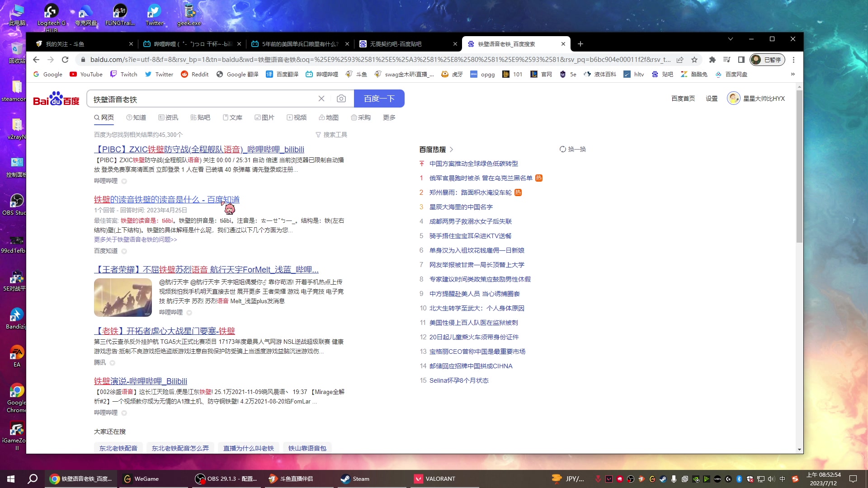Open dropdown beside 哔哩哔哩 under the first result
This screenshot has width=868, height=488.
click(124, 181)
